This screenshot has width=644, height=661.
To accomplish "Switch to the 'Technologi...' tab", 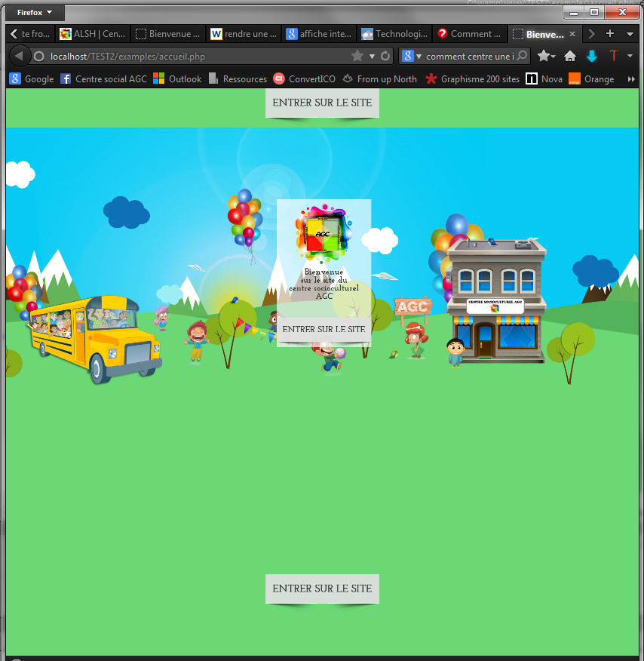I will 394,34.
